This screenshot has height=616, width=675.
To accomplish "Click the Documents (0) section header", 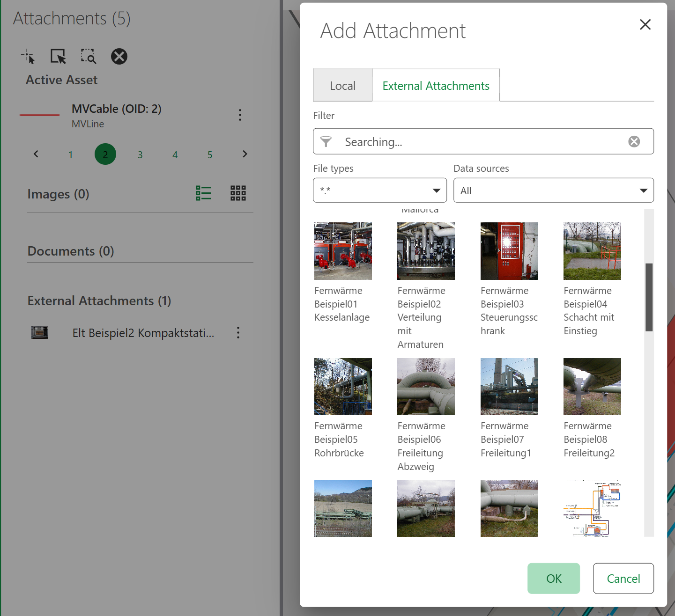I will [71, 251].
